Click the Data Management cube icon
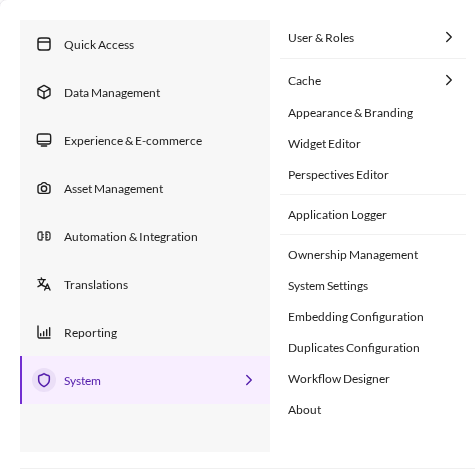 point(44,92)
